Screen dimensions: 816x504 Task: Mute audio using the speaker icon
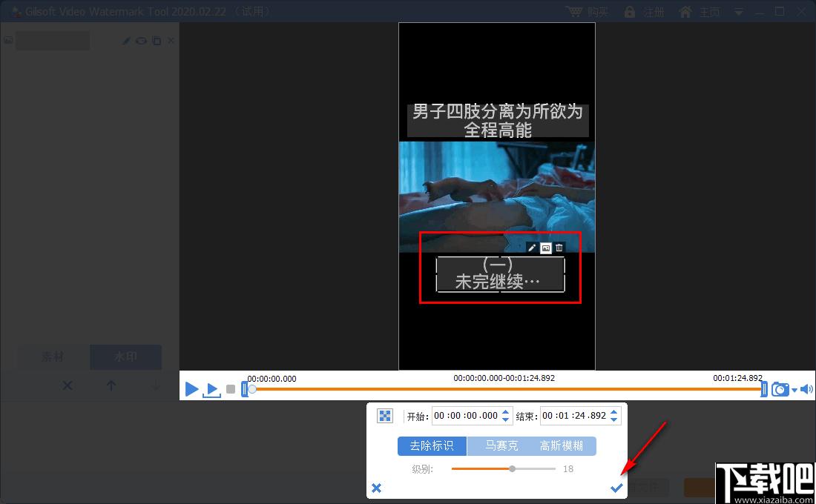[x=806, y=389]
